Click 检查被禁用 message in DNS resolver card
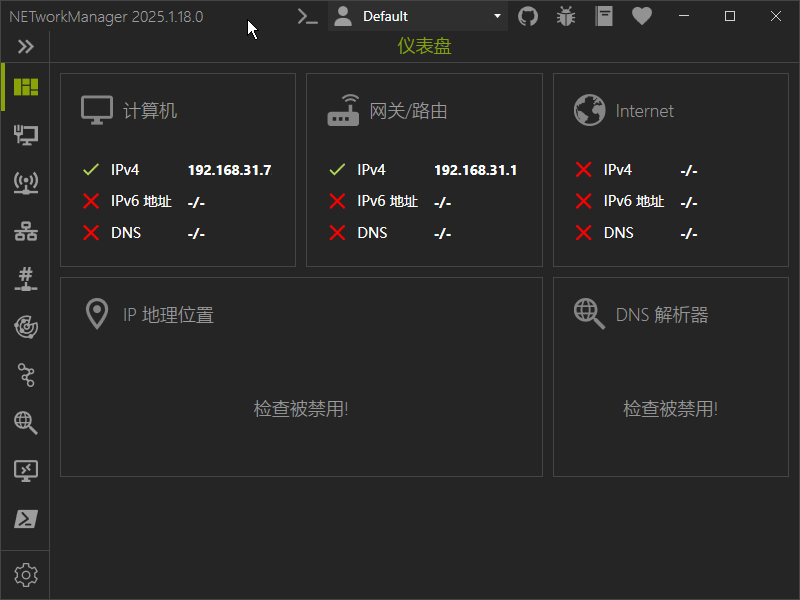Image resolution: width=800 pixels, height=600 pixels. pyautogui.click(x=670, y=409)
